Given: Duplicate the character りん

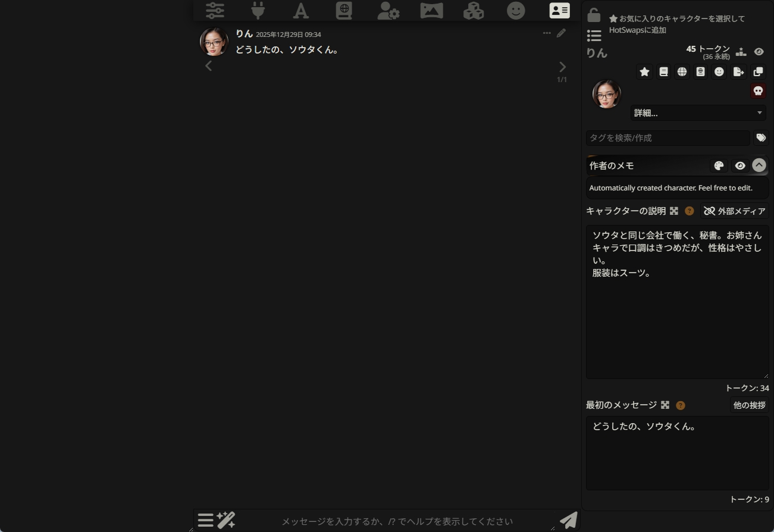Looking at the screenshot, I should coord(758,71).
